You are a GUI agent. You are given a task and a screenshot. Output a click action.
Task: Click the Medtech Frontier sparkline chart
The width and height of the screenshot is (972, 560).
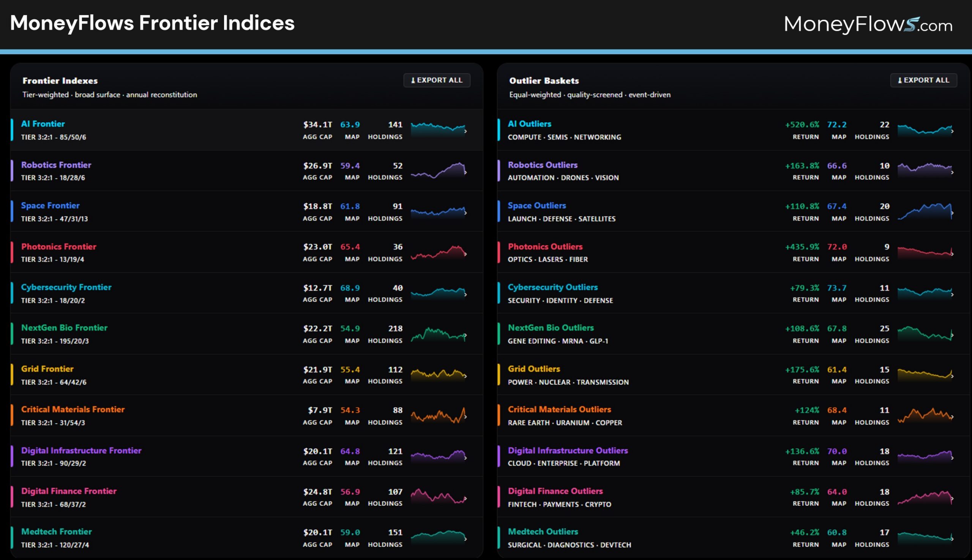point(439,538)
